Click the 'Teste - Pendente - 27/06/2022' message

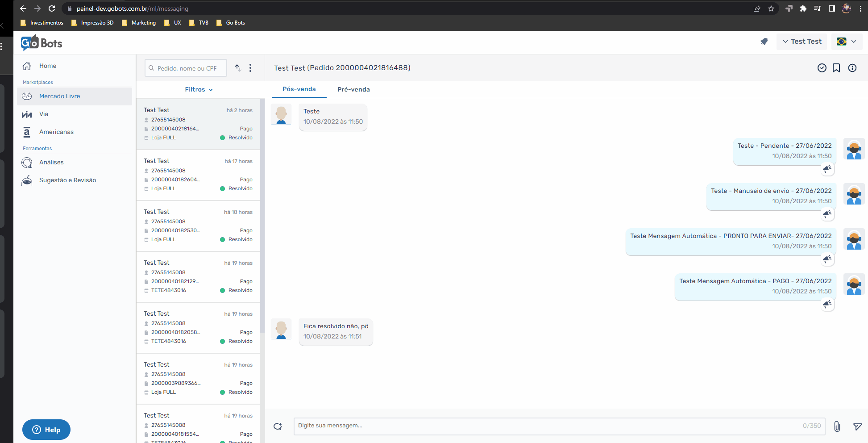click(x=785, y=151)
